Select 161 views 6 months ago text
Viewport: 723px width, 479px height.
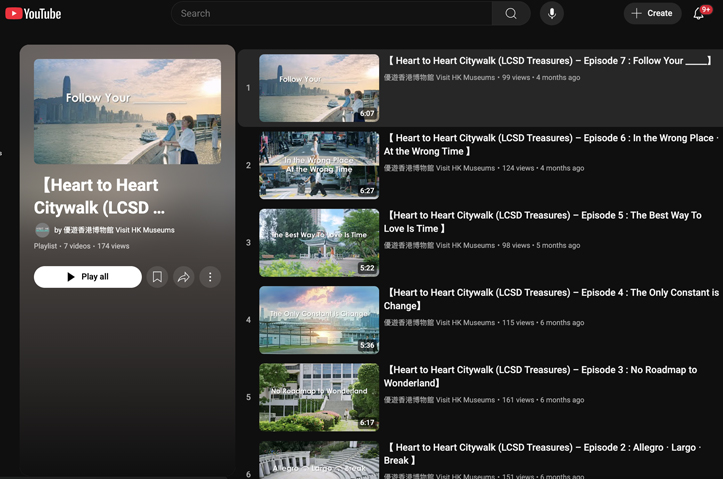point(543,400)
